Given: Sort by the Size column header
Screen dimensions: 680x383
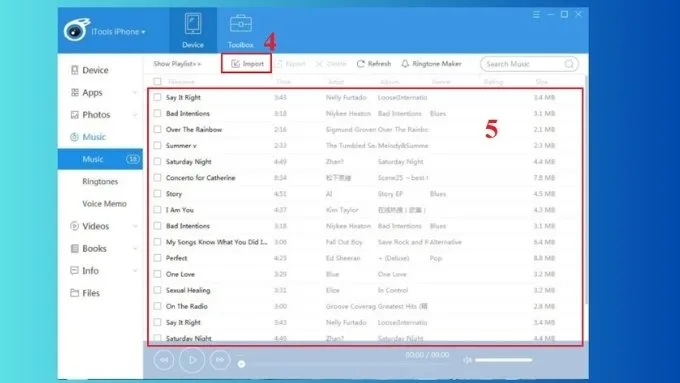Looking at the screenshot, I should point(542,82).
